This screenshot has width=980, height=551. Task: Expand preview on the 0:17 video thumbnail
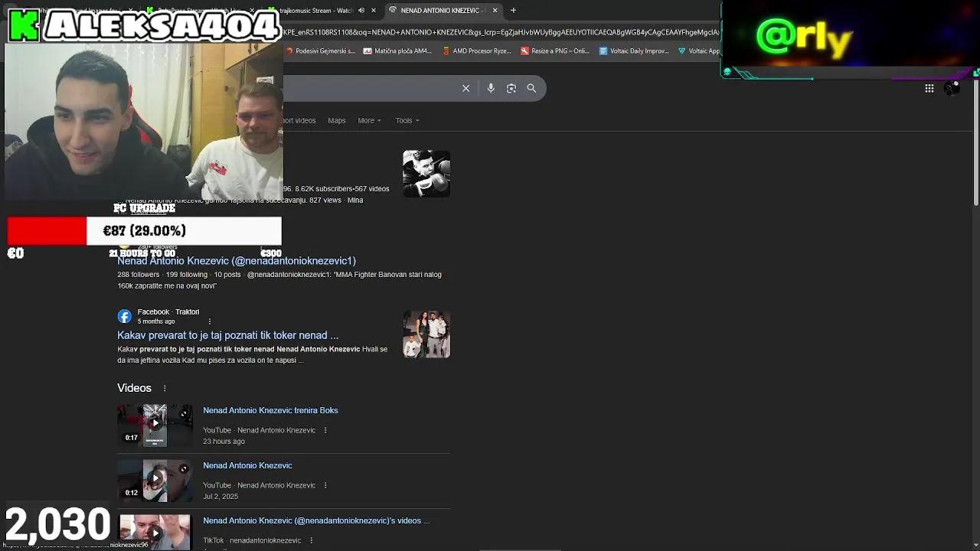pos(184,414)
